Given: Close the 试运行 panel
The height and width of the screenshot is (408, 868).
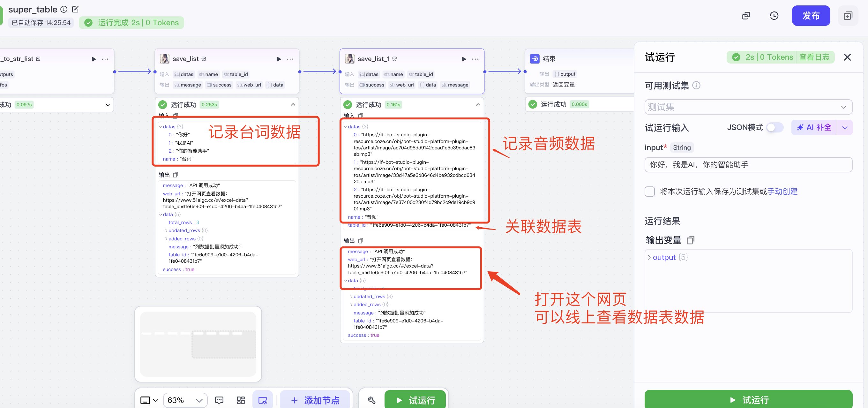Looking at the screenshot, I should point(847,57).
